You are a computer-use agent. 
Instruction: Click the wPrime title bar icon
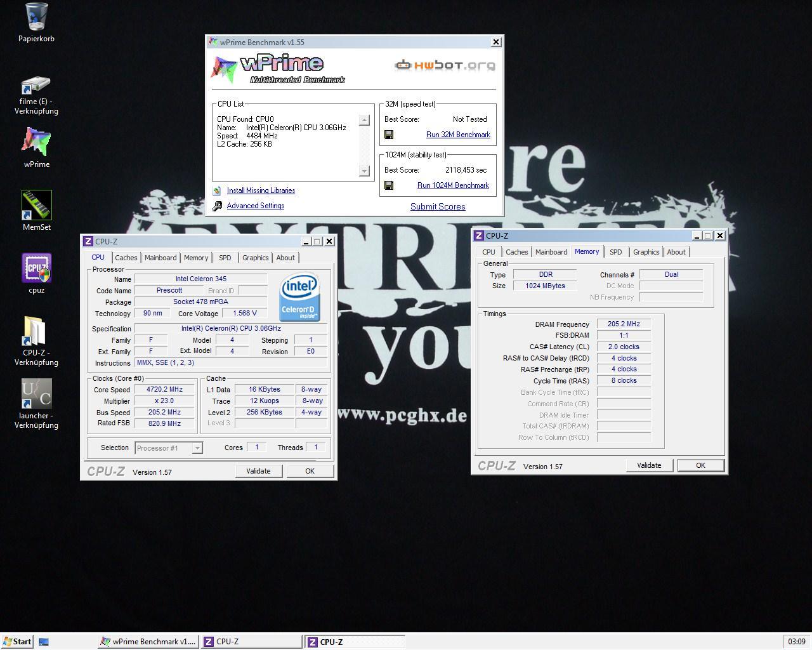coord(213,42)
